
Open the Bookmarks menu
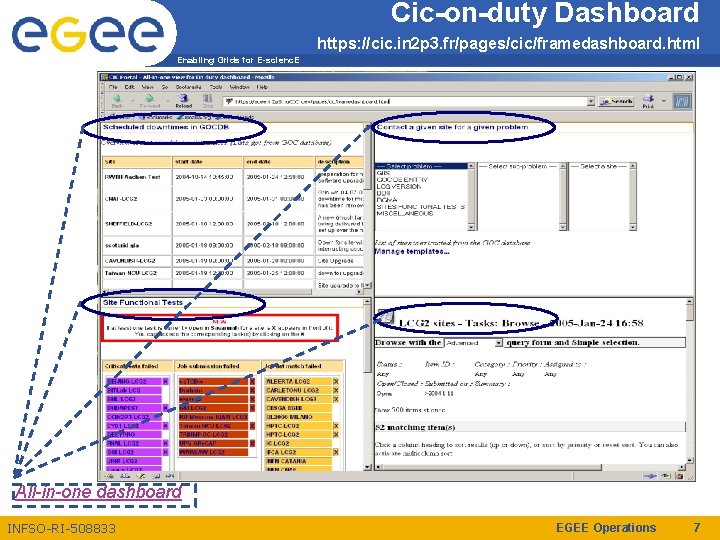tap(188, 87)
